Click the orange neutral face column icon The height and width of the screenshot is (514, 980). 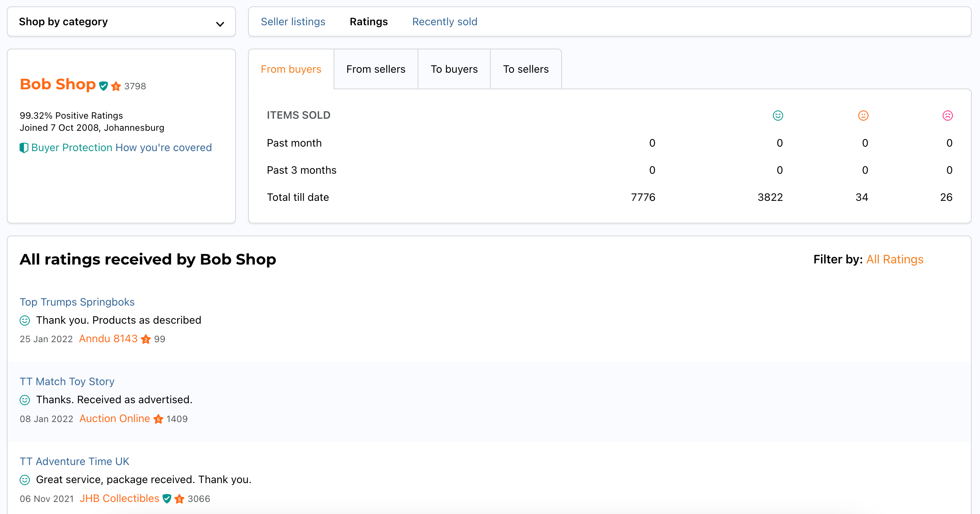pos(863,115)
